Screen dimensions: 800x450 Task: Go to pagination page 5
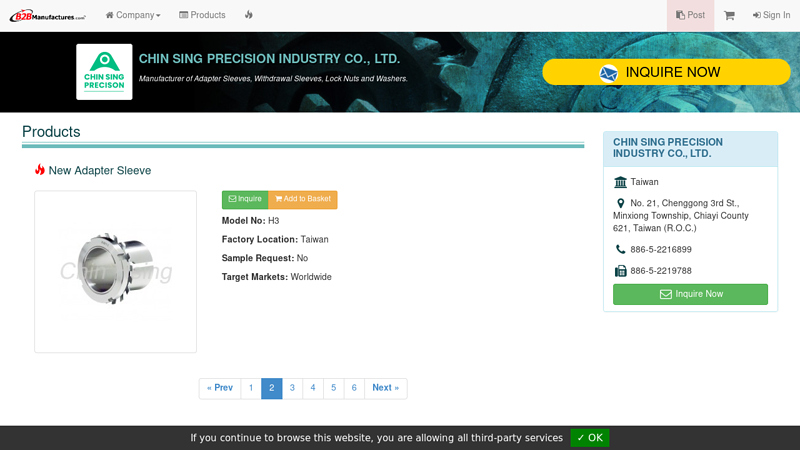(334, 388)
